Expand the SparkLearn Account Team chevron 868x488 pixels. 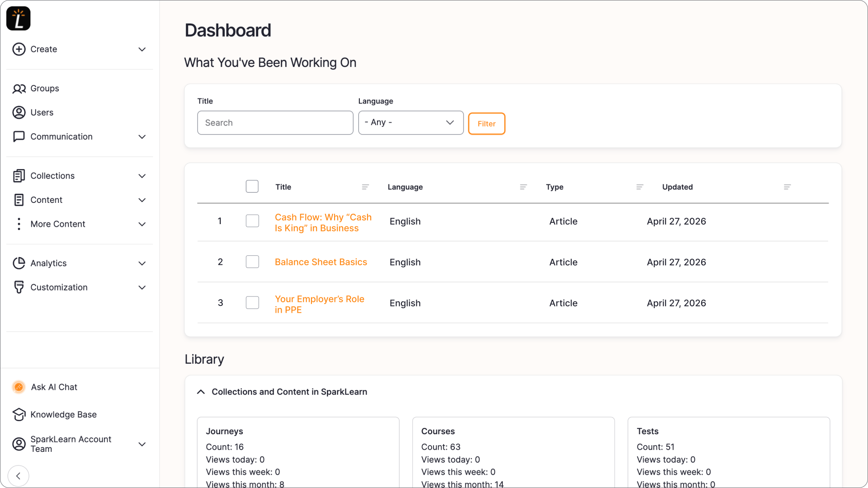point(142,444)
